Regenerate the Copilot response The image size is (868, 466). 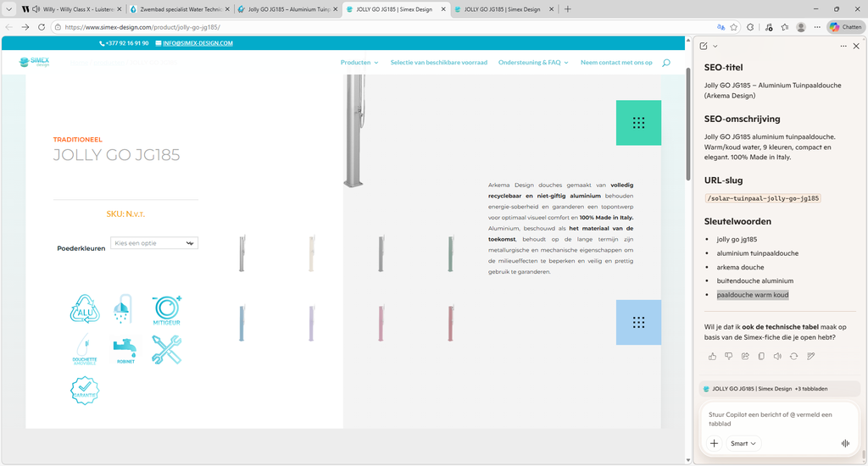click(793, 356)
